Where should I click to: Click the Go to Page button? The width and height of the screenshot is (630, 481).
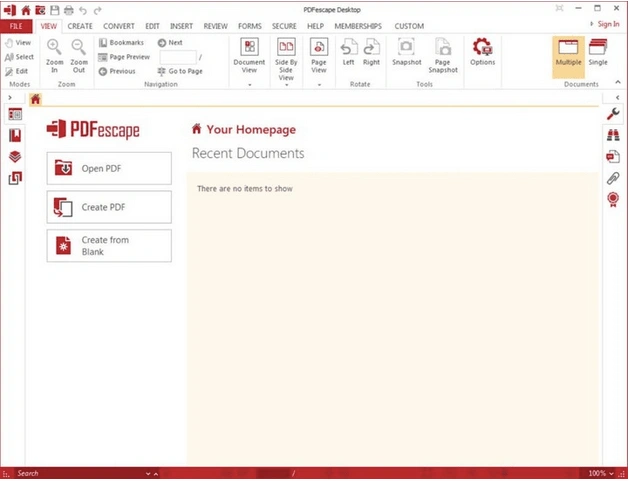click(180, 72)
